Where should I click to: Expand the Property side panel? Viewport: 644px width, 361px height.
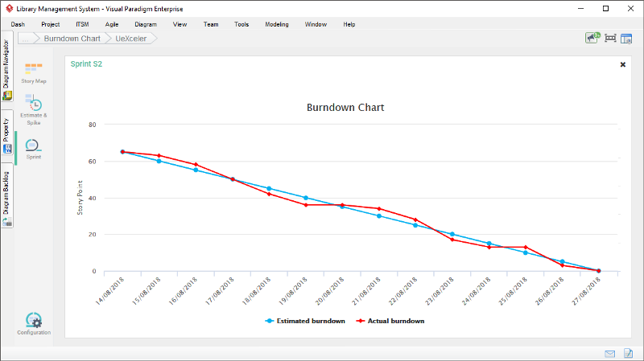click(x=6, y=137)
